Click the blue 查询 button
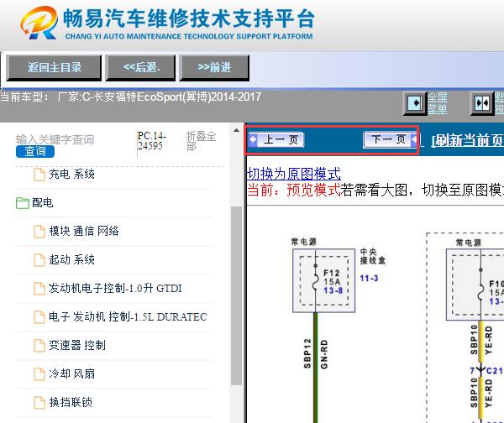 click(x=35, y=152)
